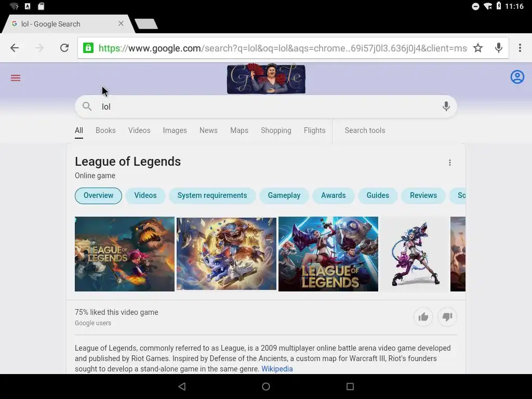Bookmark page with the star icon
The image size is (532, 399).
[x=478, y=48]
